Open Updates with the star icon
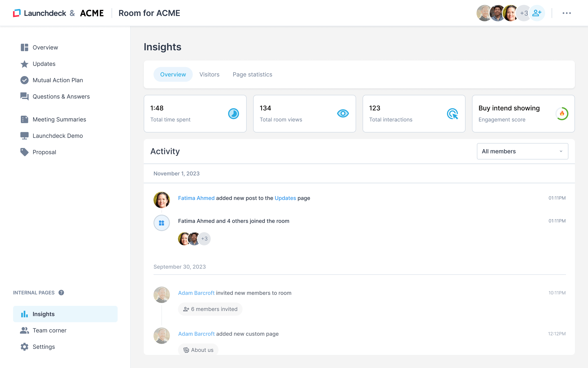588x368 pixels. coord(38,64)
